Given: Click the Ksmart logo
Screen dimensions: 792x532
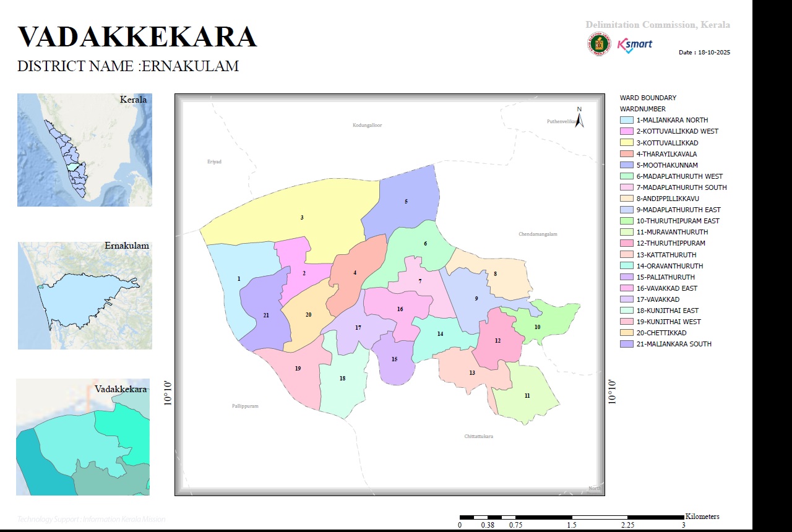Looking at the screenshot, I should 635,45.
